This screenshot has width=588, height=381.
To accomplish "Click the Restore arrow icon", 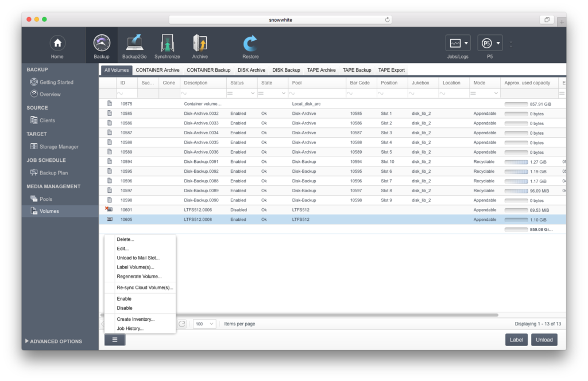I will coord(250,44).
